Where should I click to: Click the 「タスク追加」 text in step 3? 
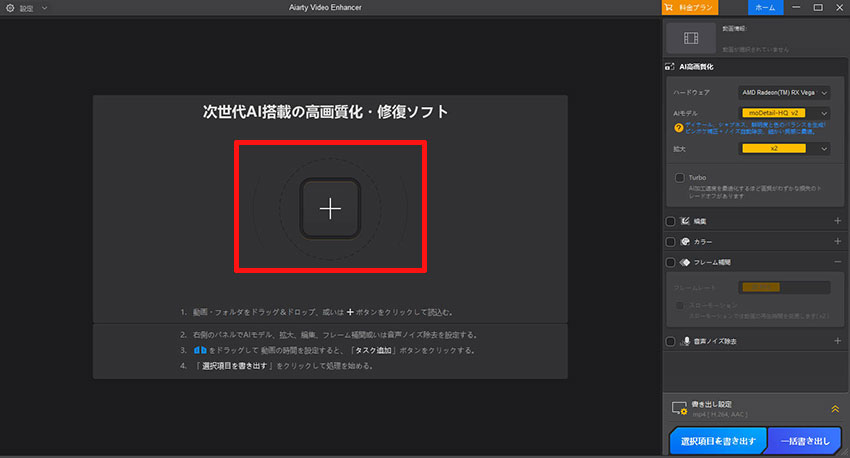click(373, 351)
